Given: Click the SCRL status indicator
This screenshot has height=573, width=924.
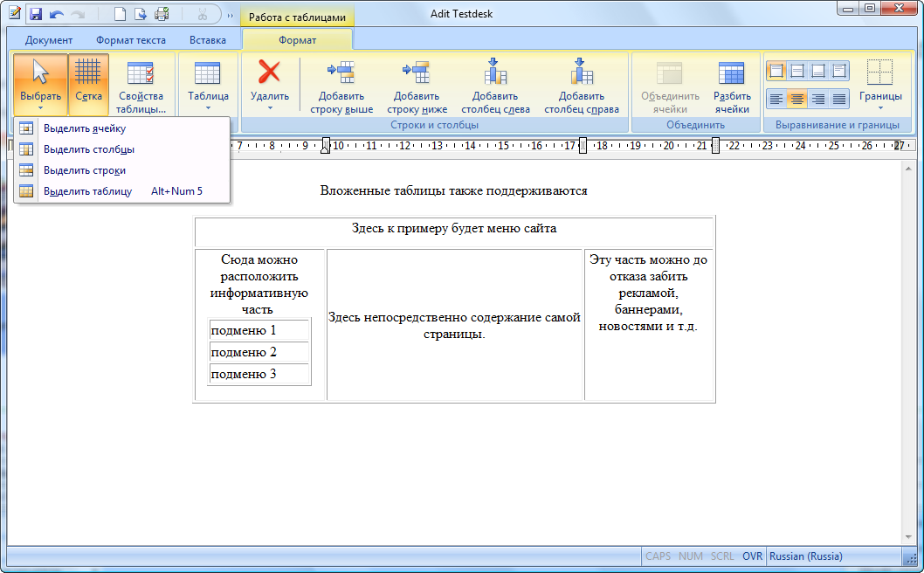Looking at the screenshot, I should pyautogui.click(x=722, y=556).
